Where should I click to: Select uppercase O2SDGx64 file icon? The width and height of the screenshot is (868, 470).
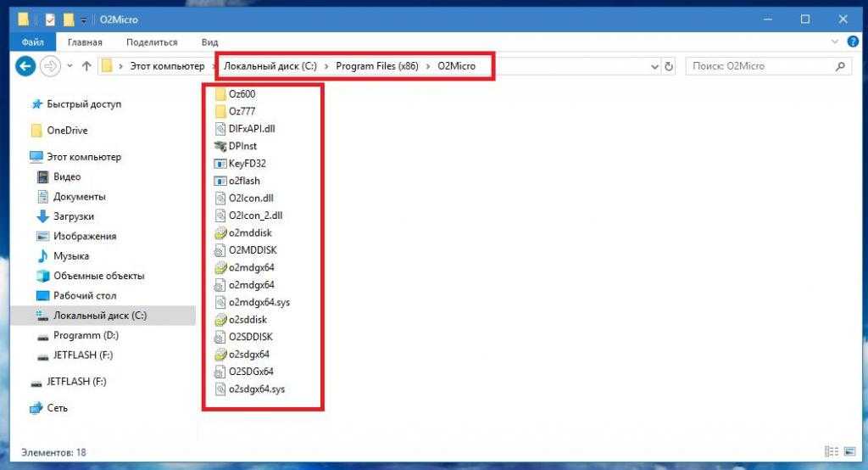point(220,372)
